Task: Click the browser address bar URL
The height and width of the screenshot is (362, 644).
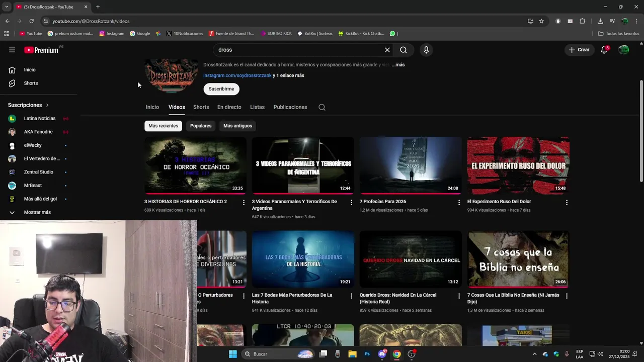Action: click(91, 21)
